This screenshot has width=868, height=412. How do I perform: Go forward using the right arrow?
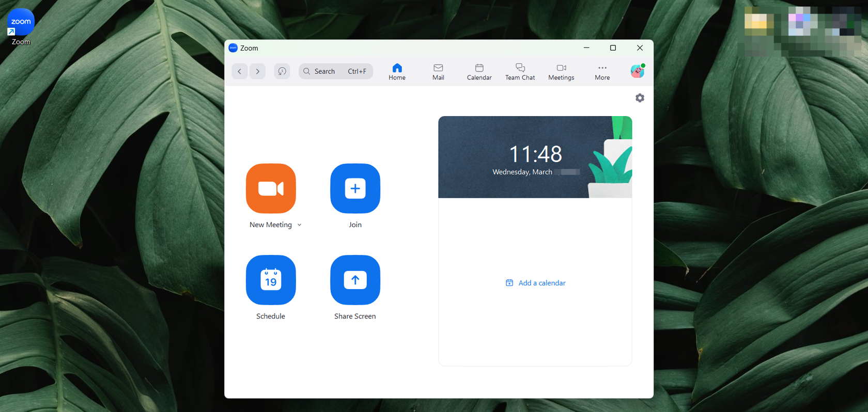click(258, 71)
